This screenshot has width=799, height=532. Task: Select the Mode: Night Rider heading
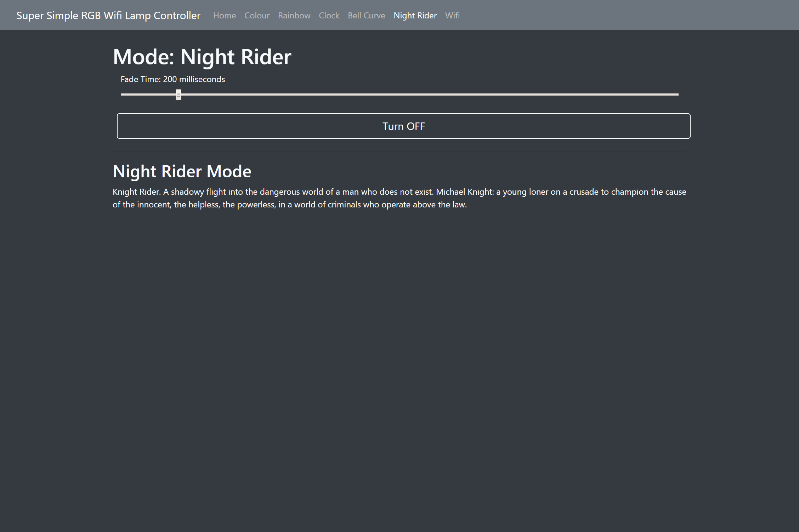(202, 56)
